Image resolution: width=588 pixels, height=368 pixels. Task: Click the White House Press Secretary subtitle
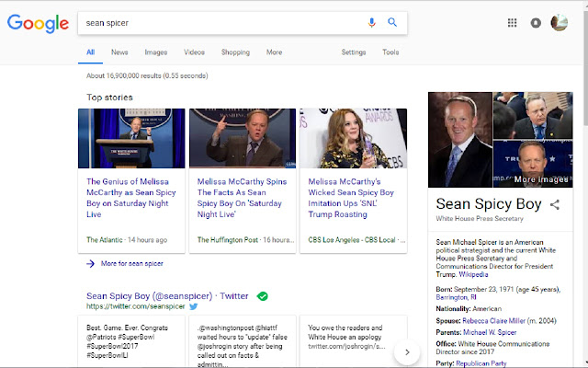pyautogui.click(x=480, y=219)
